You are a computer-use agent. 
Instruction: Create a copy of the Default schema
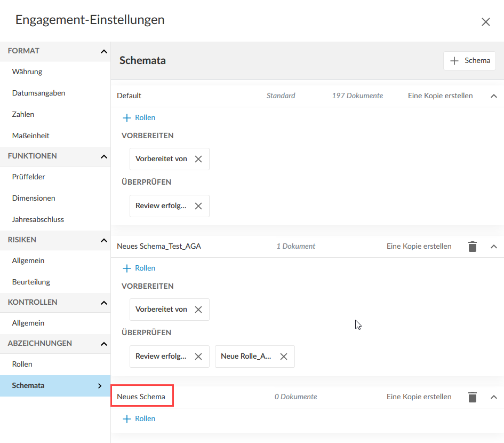pos(440,96)
